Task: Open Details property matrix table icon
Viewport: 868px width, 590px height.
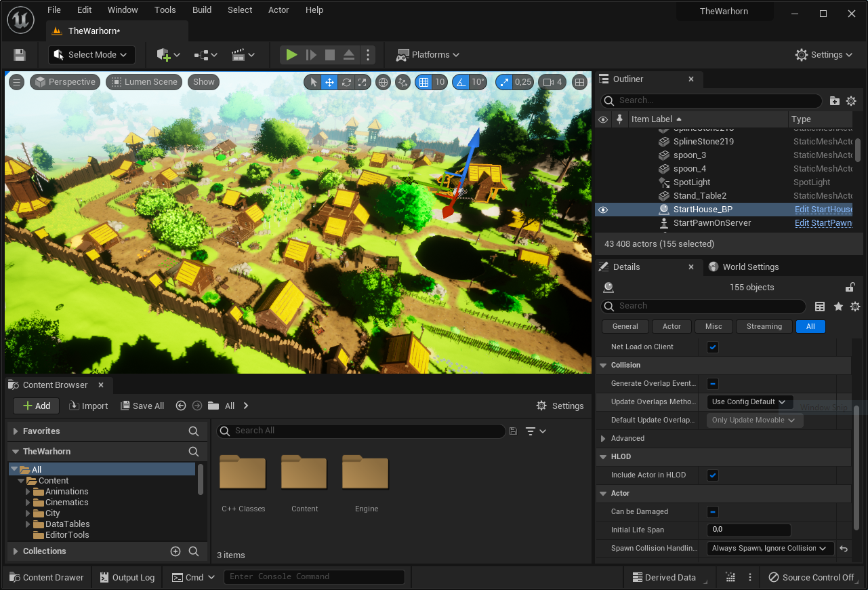Action: [x=820, y=307]
